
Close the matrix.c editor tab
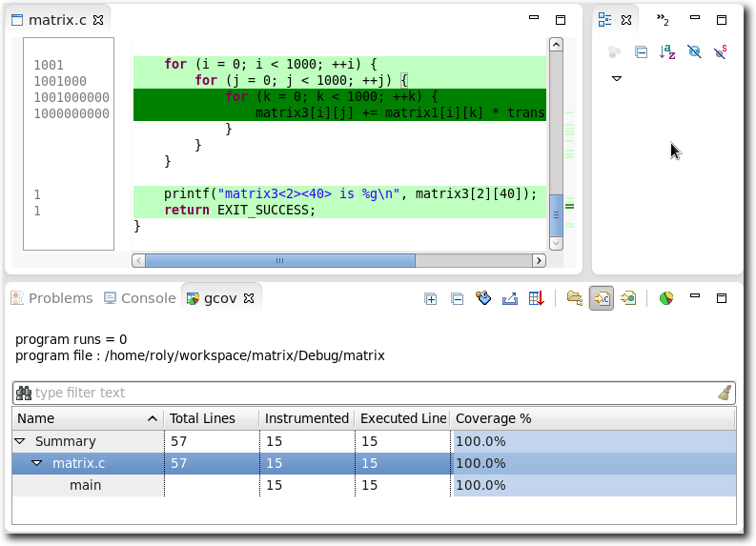click(x=98, y=20)
